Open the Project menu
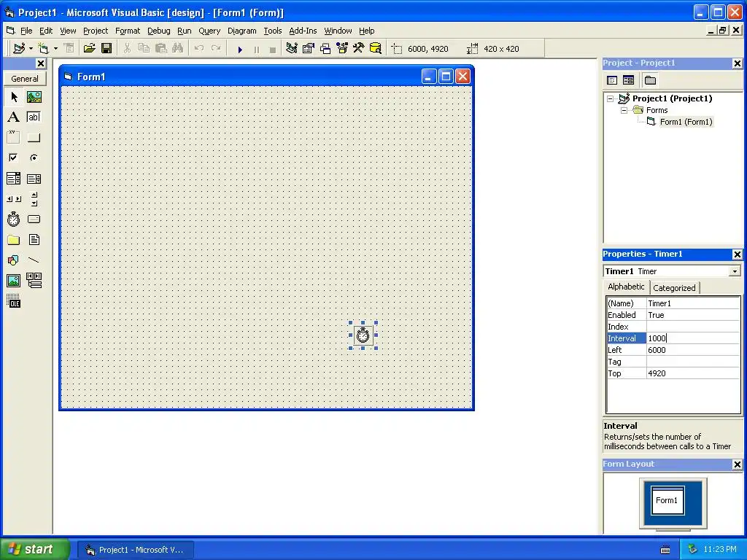Screen dimensions: 747x560 coord(96,31)
